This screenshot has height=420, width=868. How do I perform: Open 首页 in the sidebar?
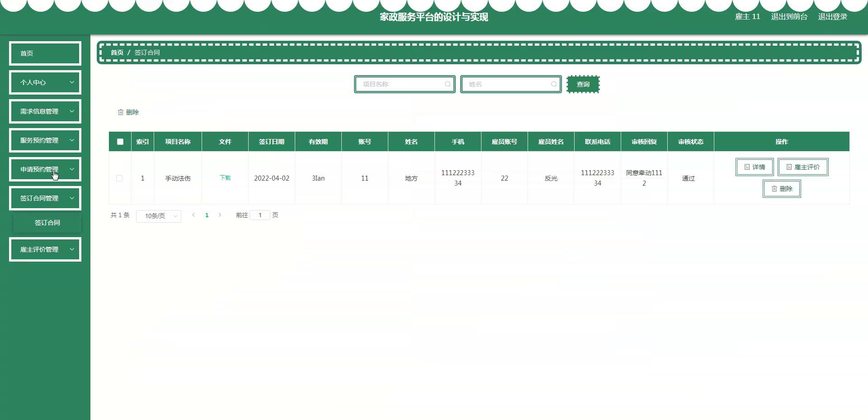coord(45,53)
